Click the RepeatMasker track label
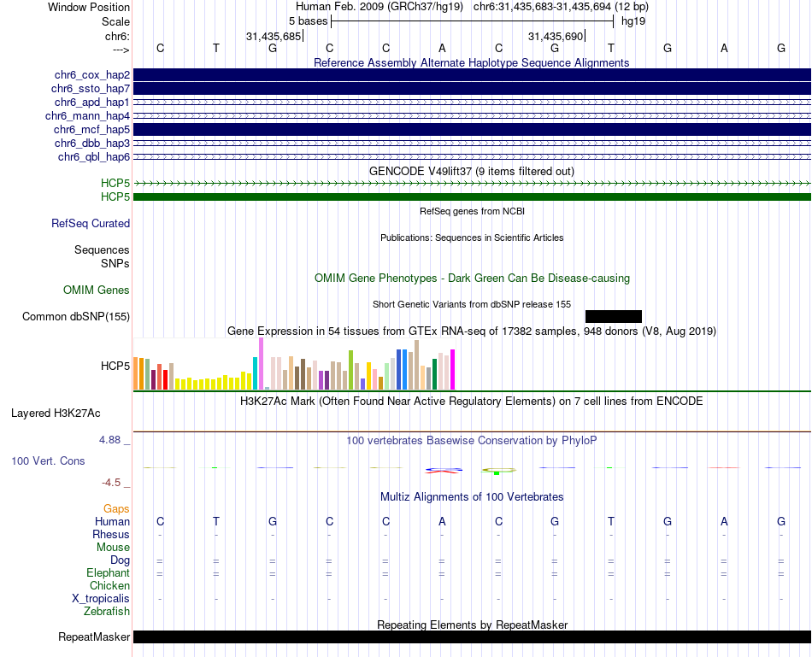This screenshot has height=657, width=812. click(94, 636)
